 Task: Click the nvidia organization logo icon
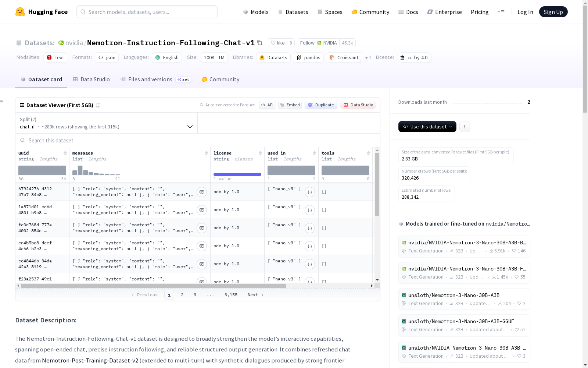pos(61,43)
